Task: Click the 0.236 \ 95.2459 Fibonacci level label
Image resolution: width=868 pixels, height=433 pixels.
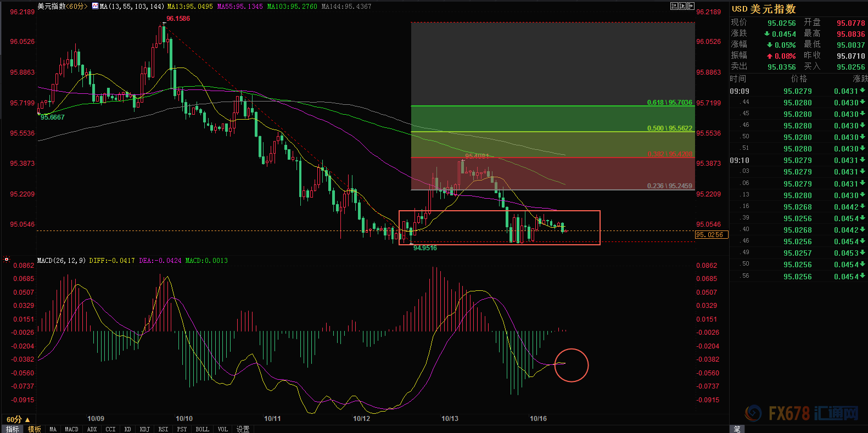Action: pyautogui.click(x=669, y=186)
